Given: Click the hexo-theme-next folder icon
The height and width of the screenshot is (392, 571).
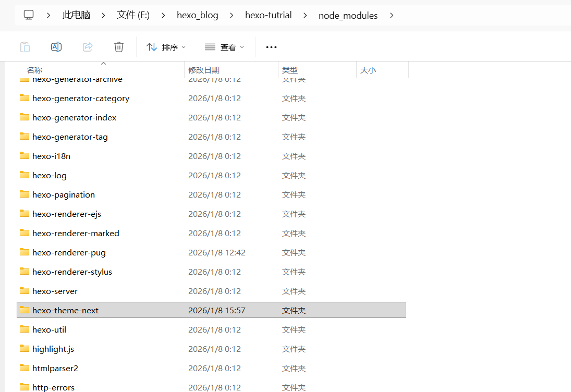Looking at the screenshot, I should [x=25, y=310].
